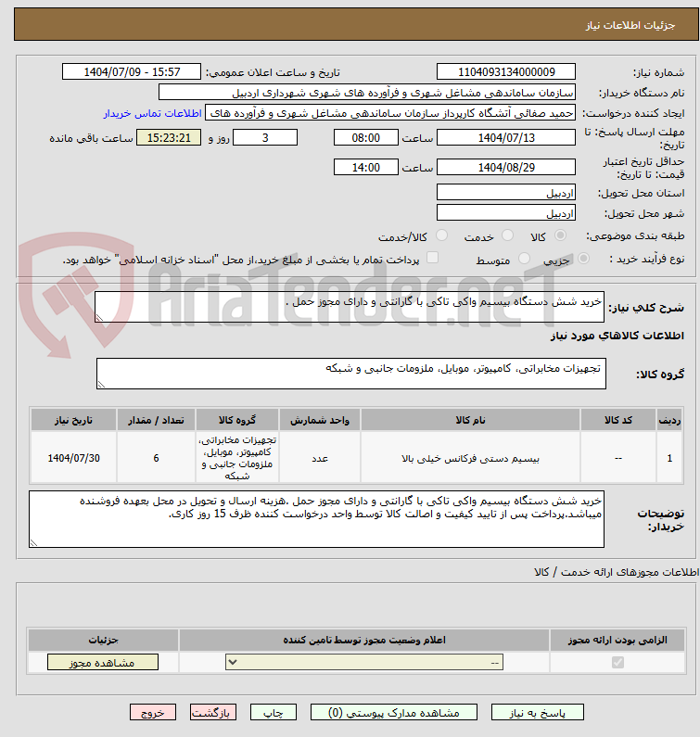
Task: Click the announcement date field 1404/07/09 - 15:57
Action: pos(132,72)
